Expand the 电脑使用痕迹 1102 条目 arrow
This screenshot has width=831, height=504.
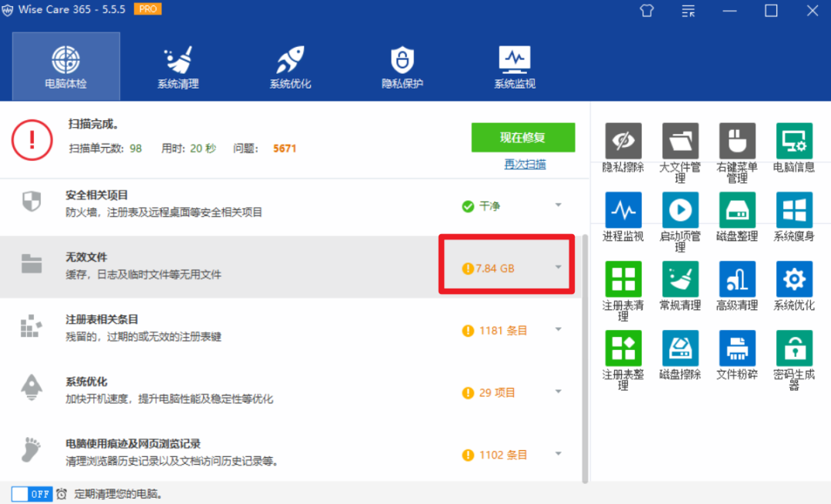coord(558,454)
